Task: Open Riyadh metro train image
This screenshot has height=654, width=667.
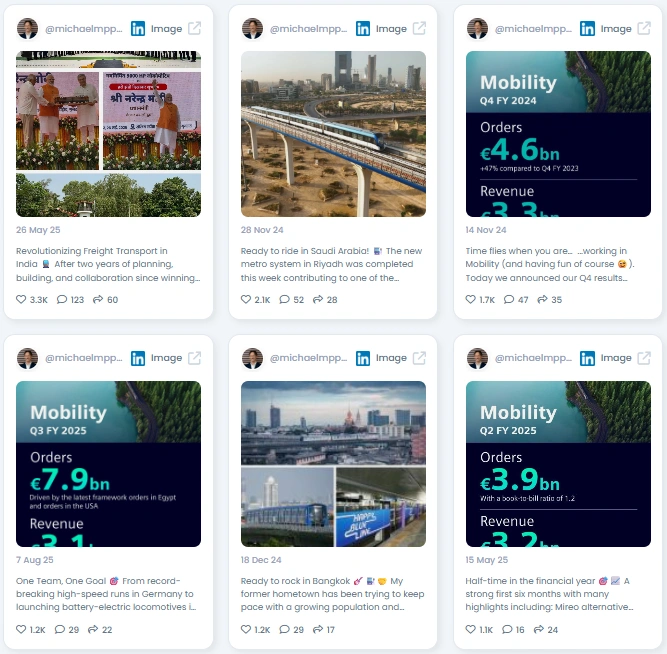Action: [333, 134]
